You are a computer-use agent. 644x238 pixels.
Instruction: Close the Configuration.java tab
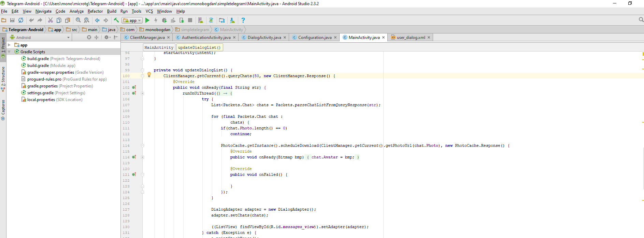click(x=335, y=38)
